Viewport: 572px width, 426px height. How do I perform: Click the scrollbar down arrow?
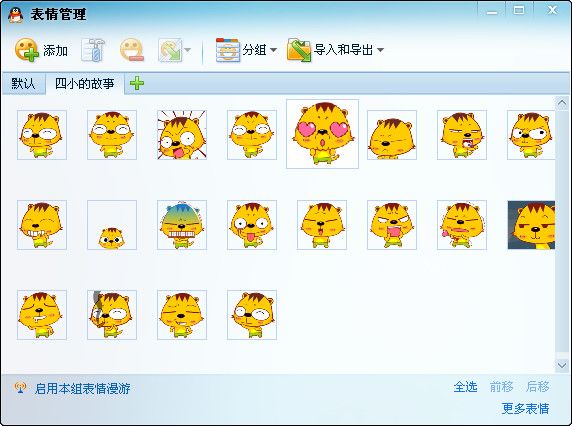[x=561, y=365]
